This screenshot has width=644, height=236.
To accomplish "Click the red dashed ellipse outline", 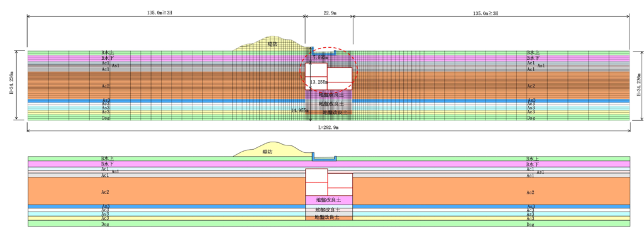I will (x=328, y=69).
